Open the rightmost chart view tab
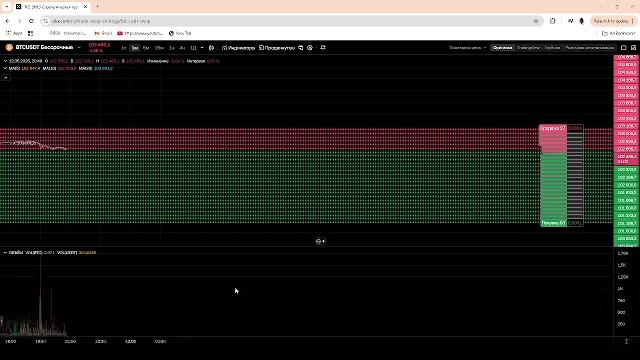Image resolution: width=640 pixels, height=360 pixels. pyautogui.click(x=589, y=48)
